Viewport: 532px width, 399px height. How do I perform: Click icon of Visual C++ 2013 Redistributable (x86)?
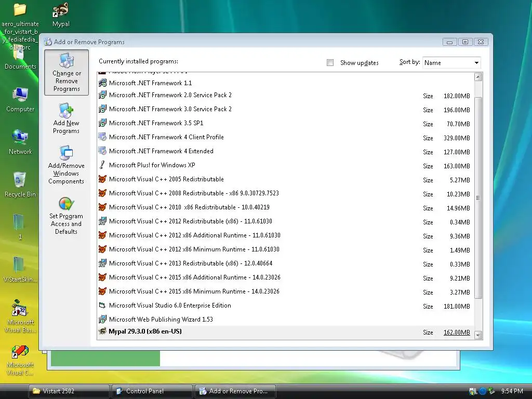102,263
